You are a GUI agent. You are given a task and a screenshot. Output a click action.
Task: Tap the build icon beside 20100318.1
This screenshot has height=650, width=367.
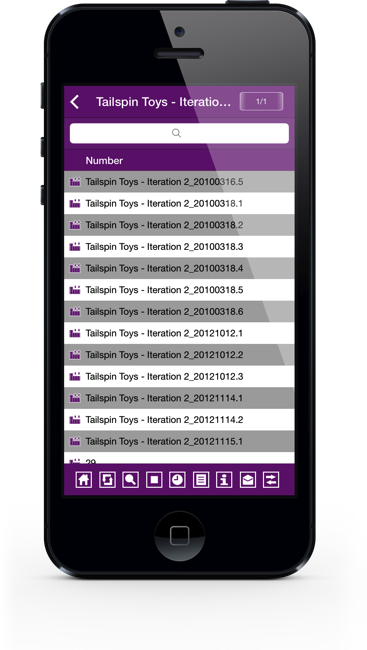75,203
